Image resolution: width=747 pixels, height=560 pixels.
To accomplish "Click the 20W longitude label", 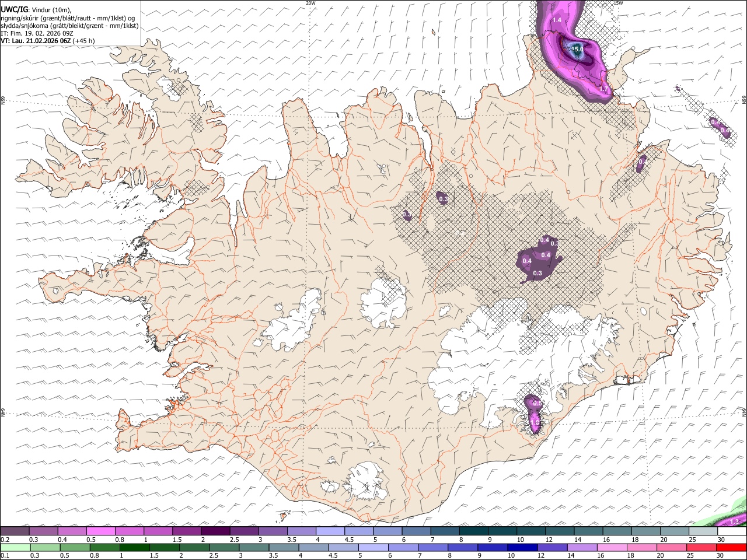I will coord(310,3).
